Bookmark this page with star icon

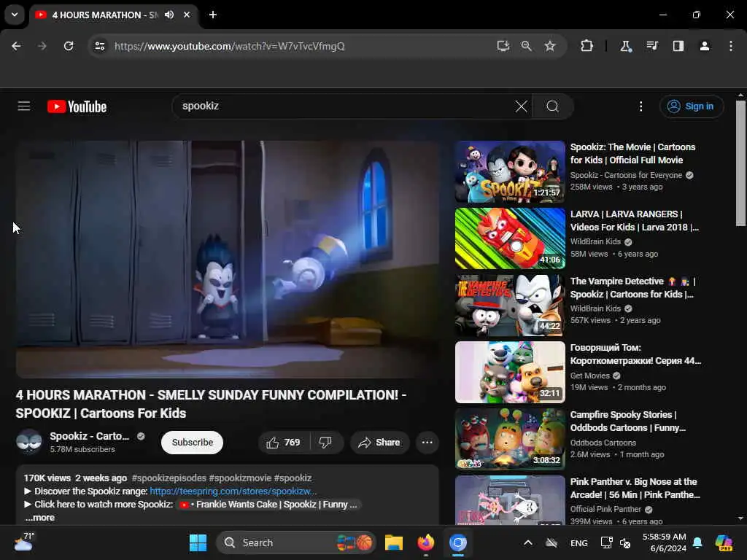pyautogui.click(x=550, y=46)
